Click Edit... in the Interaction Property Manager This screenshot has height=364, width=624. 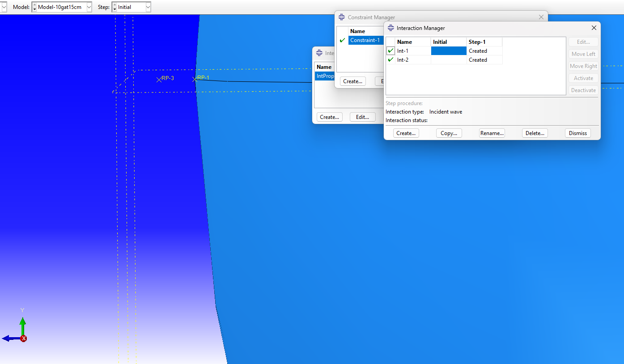click(x=362, y=117)
